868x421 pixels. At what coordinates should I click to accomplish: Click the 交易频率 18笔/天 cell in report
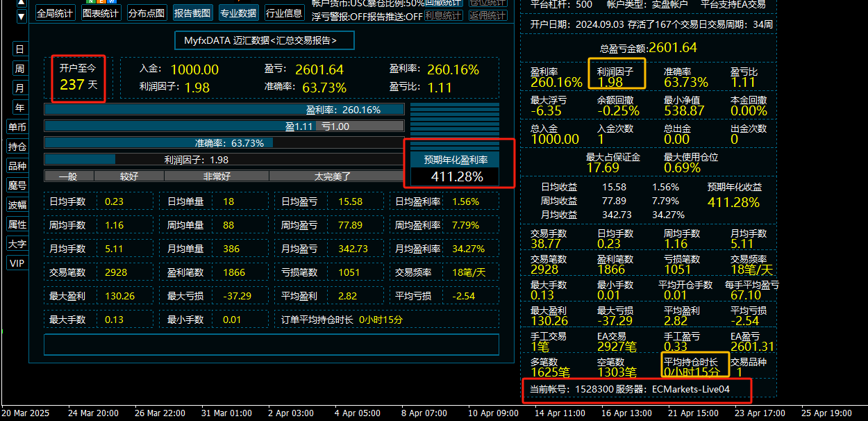tap(444, 272)
